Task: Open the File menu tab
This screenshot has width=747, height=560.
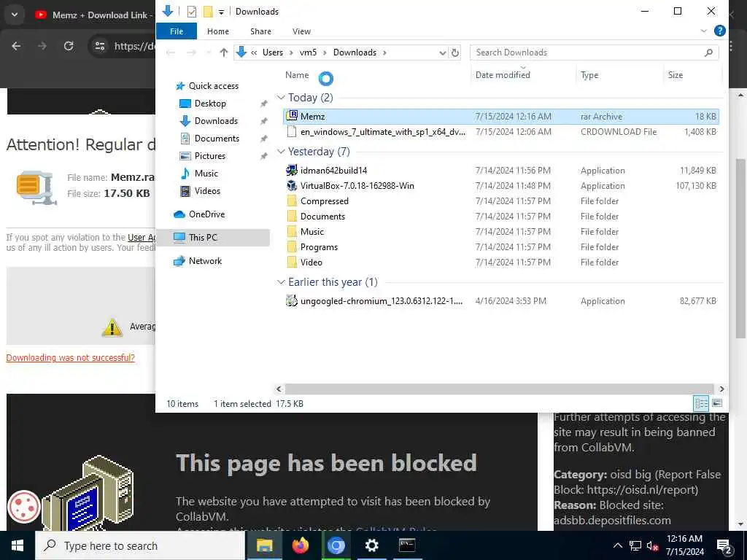Action: pyautogui.click(x=177, y=31)
